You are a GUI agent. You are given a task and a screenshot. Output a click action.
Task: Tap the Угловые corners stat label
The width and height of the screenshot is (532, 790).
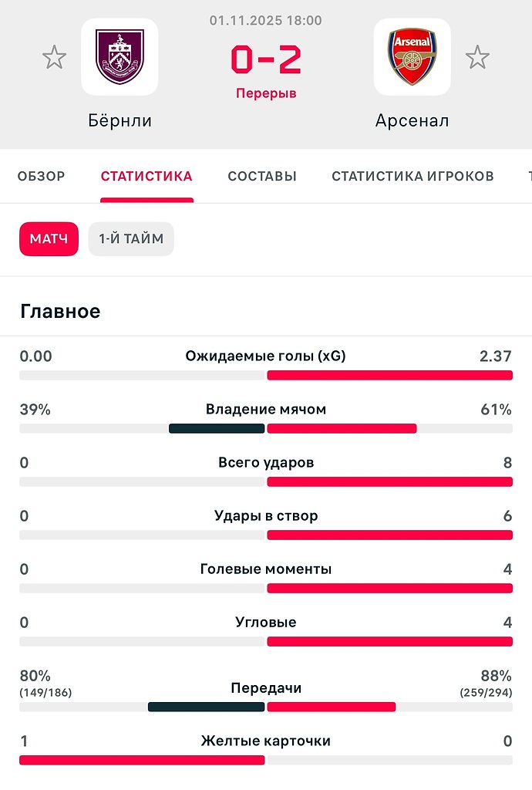[266, 623]
